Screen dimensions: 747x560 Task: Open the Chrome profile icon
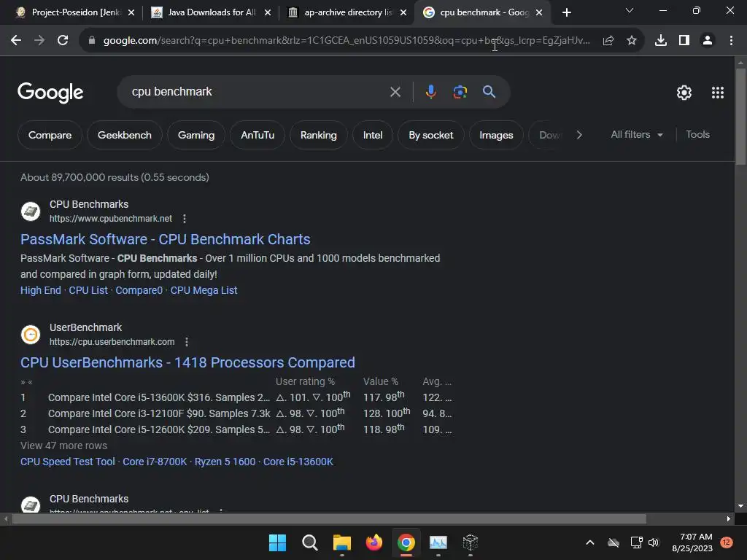coord(708,41)
